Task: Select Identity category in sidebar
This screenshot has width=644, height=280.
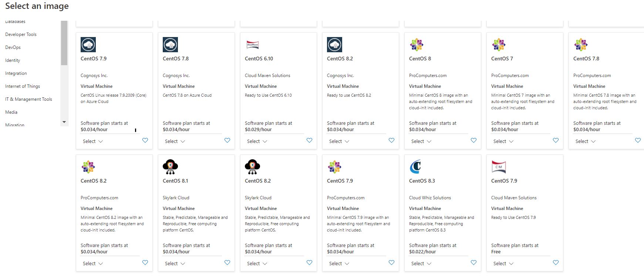Action: pyautogui.click(x=13, y=60)
